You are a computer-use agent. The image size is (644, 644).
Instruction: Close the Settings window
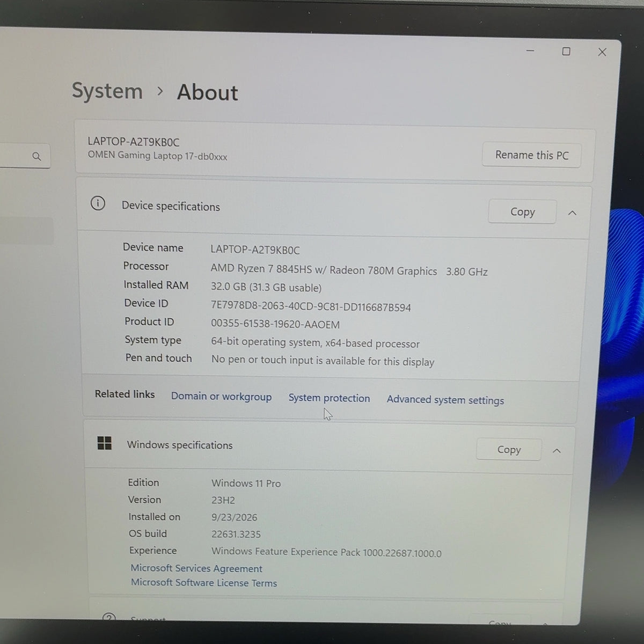[602, 52]
